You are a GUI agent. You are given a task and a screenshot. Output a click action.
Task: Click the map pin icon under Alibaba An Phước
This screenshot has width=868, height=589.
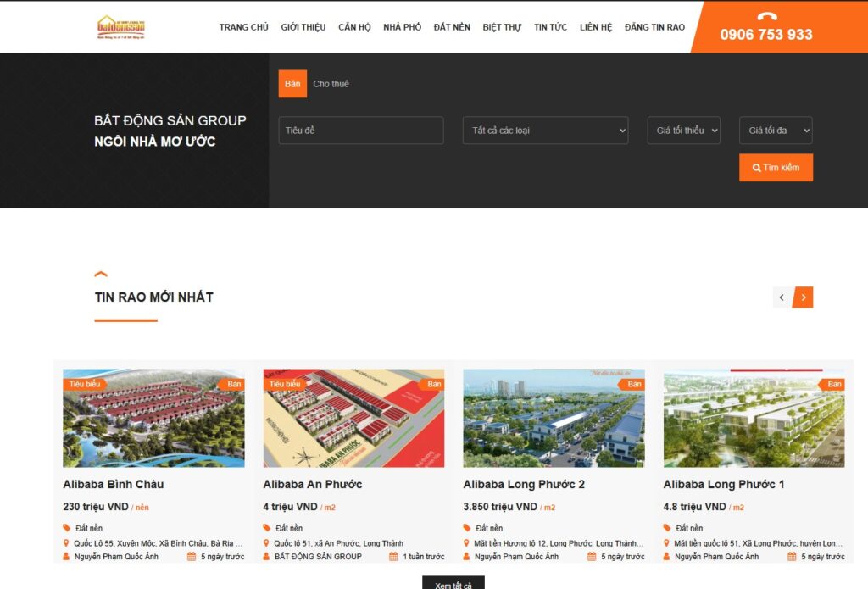coord(266,543)
